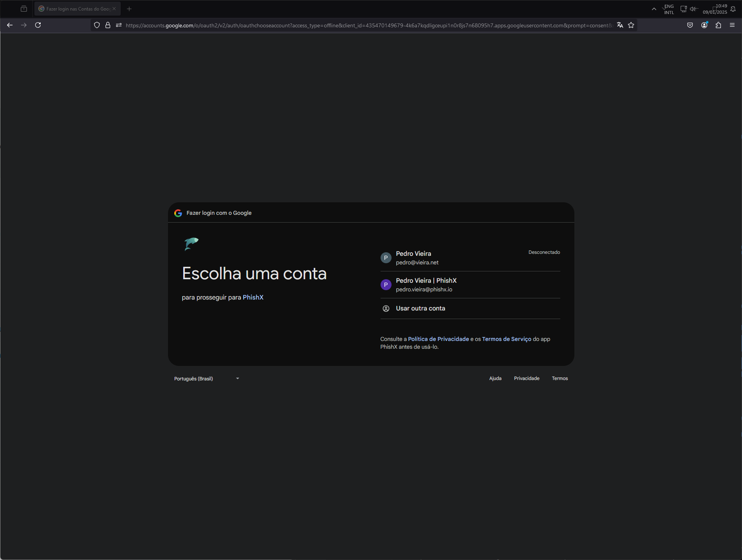Click Fazer login com o Google text
742x560 pixels.
tap(219, 213)
